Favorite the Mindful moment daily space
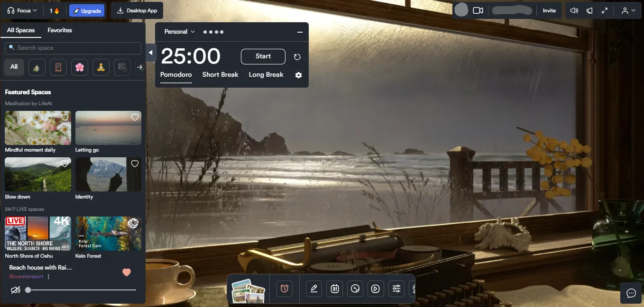 (x=64, y=117)
